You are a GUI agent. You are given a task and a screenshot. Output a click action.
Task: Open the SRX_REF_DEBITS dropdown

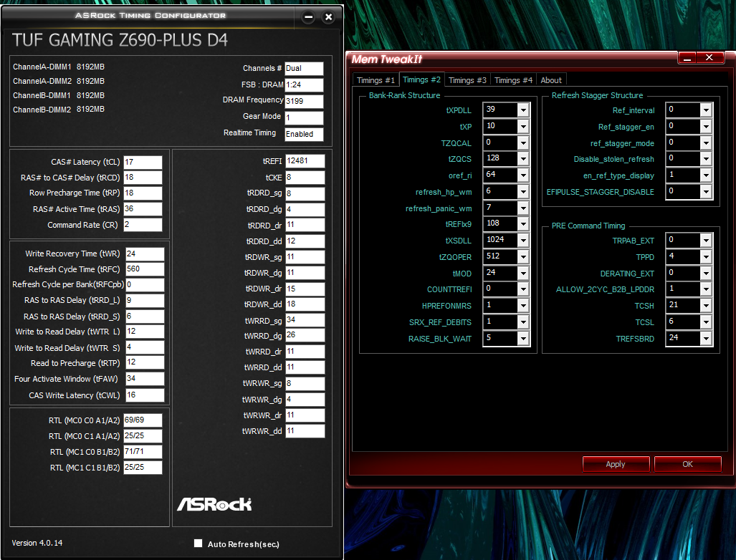click(x=523, y=322)
